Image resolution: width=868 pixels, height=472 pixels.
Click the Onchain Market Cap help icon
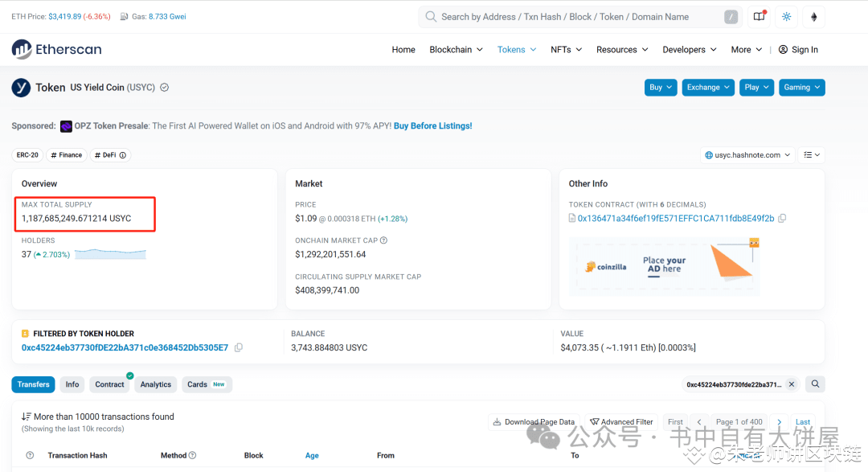[383, 240]
